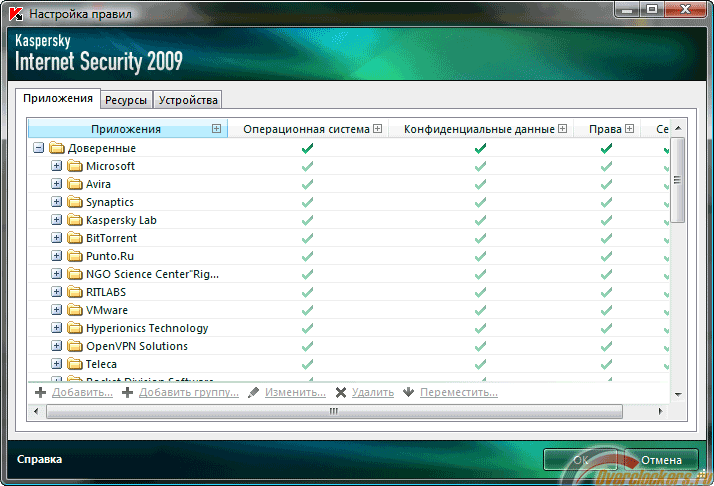
Task: Expand the Synaptics group
Action: (x=56, y=202)
